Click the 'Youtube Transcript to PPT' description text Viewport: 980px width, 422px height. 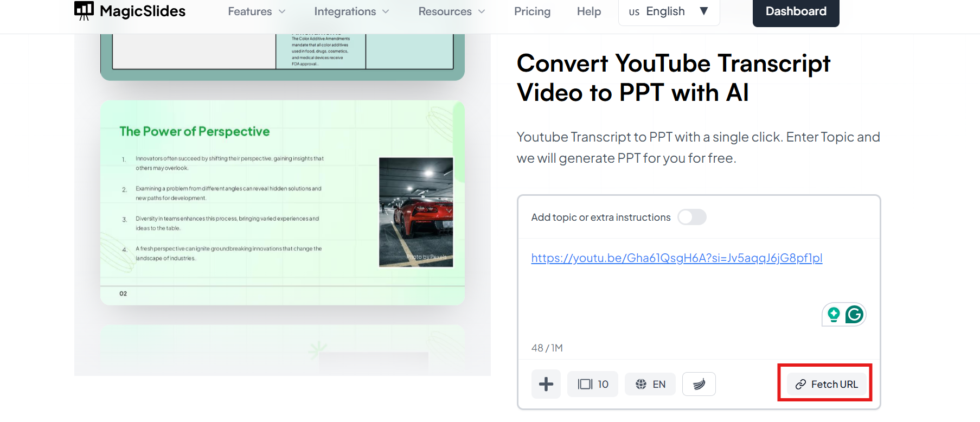pos(698,148)
